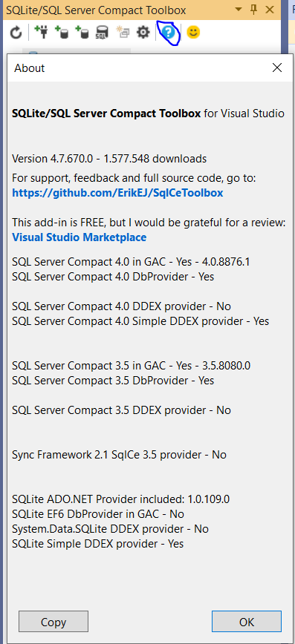The width and height of the screenshot is (295, 644).
Task: Confirm the About dialog with OK
Action: point(247,622)
